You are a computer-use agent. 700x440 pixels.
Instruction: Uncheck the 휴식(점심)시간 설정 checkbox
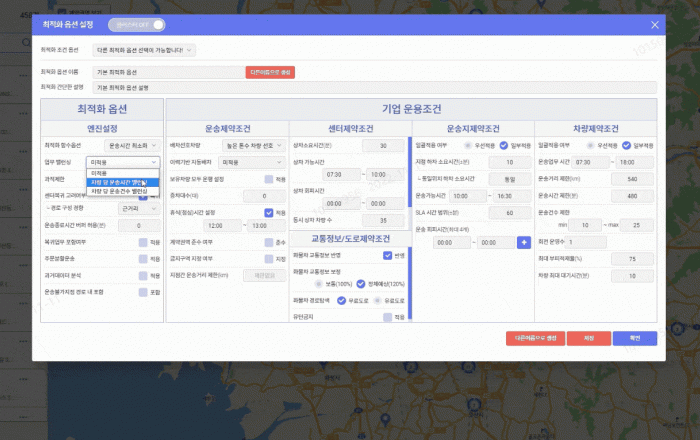pyautogui.click(x=268, y=212)
